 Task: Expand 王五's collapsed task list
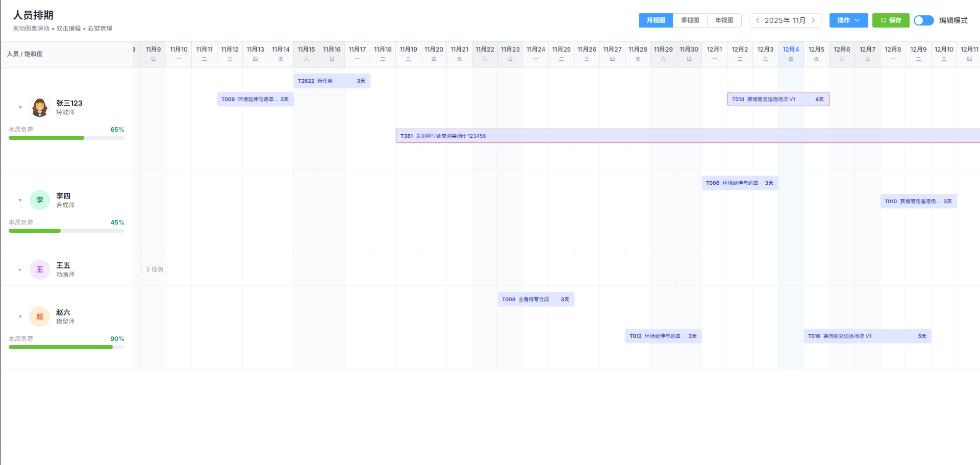[x=20, y=269]
